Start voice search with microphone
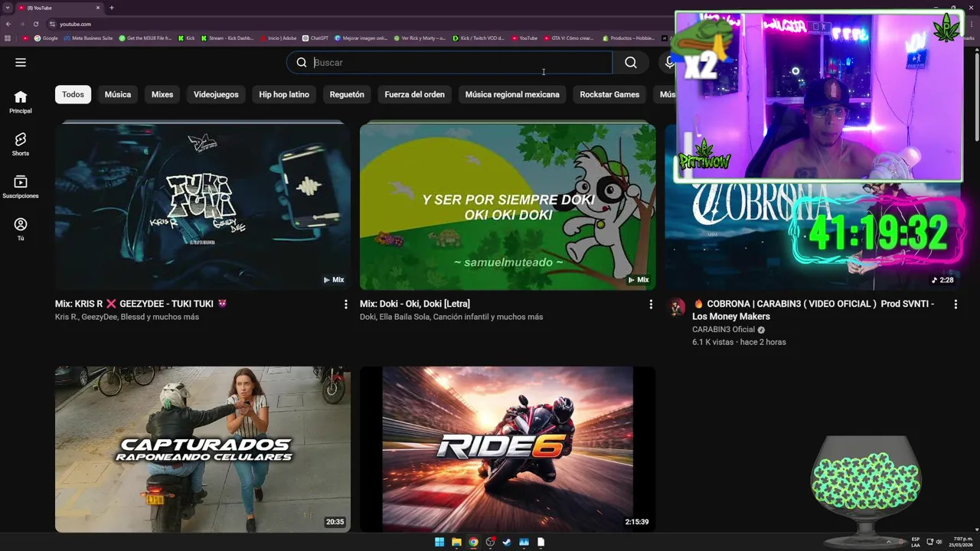The width and height of the screenshot is (980, 551). pos(668,63)
